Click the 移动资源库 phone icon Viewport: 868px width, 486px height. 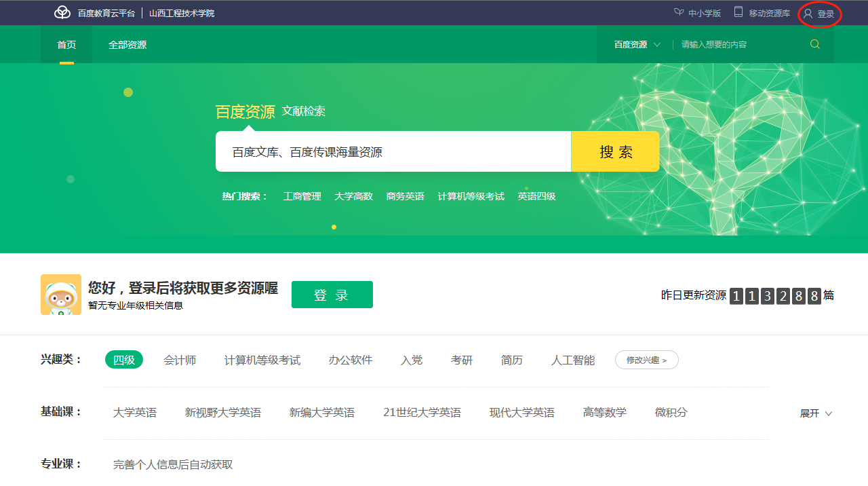pos(738,13)
